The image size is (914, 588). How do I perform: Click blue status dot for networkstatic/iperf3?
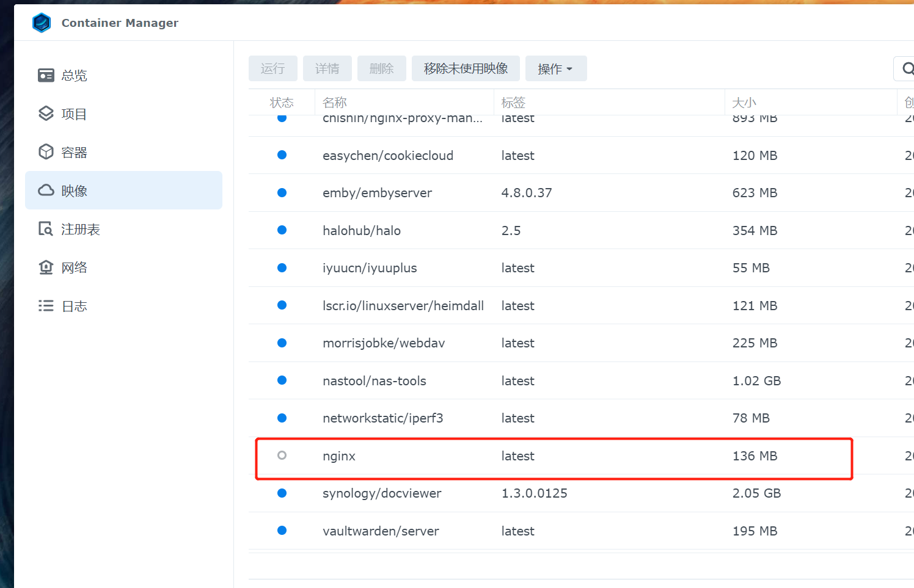[x=282, y=418]
